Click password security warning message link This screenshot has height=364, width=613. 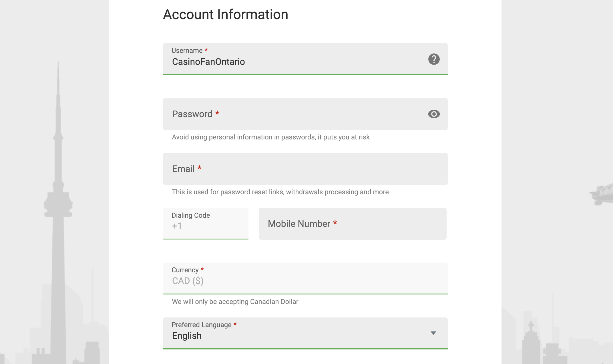pyautogui.click(x=270, y=137)
